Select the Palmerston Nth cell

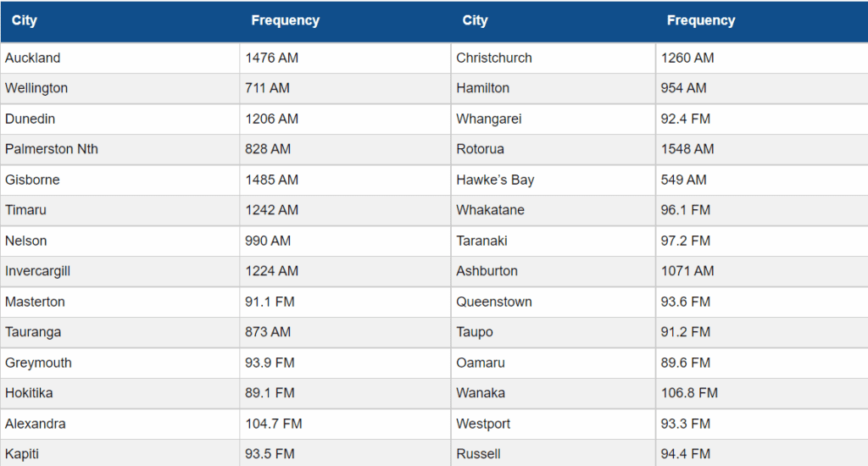(x=52, y=150)
